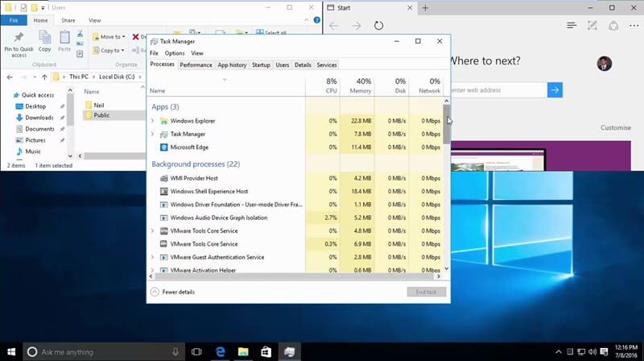Open Task Manager File menu
The width and height of the screenshot is (644, 361).
pyautogui.click(x=154, y=53)
